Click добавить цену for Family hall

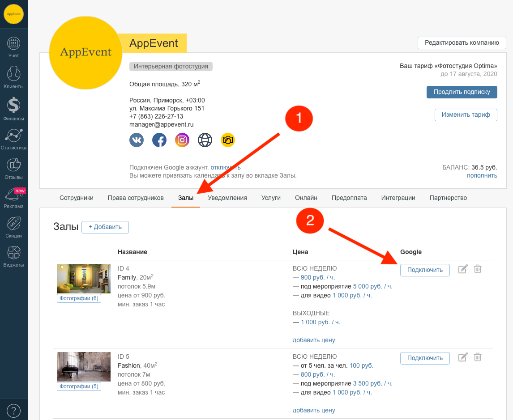click(x=314, y=340)
